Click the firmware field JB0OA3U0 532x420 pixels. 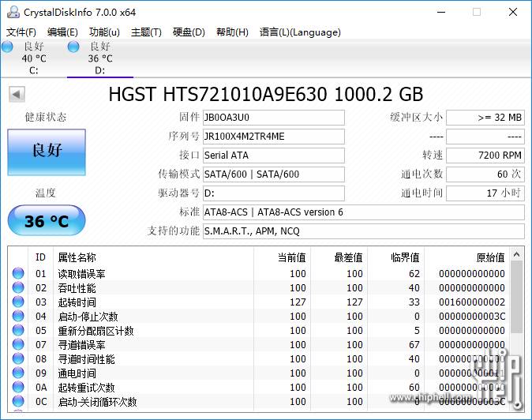click(x=273, y=118)
